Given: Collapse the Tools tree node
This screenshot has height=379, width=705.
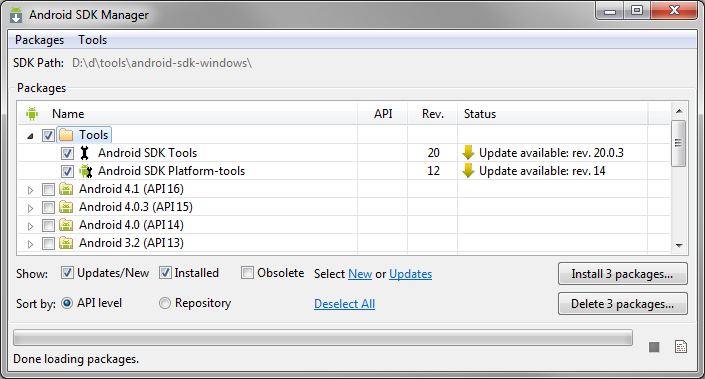Looking at the screenshot, I should (x=30, y=136).
